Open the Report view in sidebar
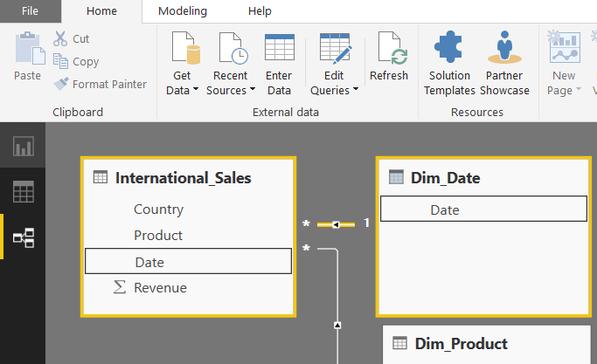The image size is (597, 364). [x=24, y=146]
